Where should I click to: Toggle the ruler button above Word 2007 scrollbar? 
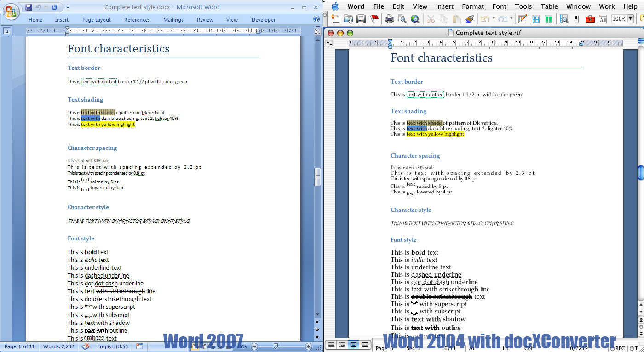coord(317,31)
